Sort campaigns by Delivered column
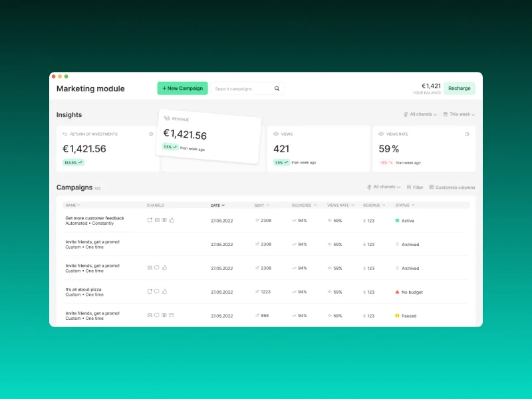 point(304,205)
